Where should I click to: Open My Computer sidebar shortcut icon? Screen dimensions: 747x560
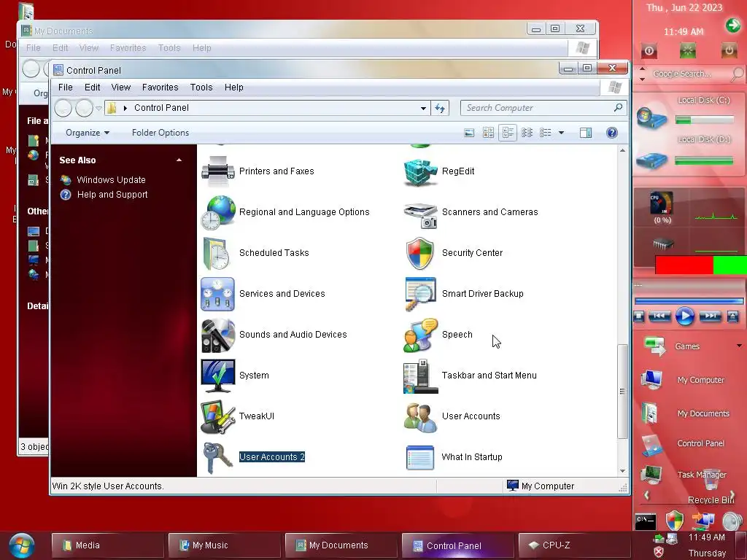point(651,379)
